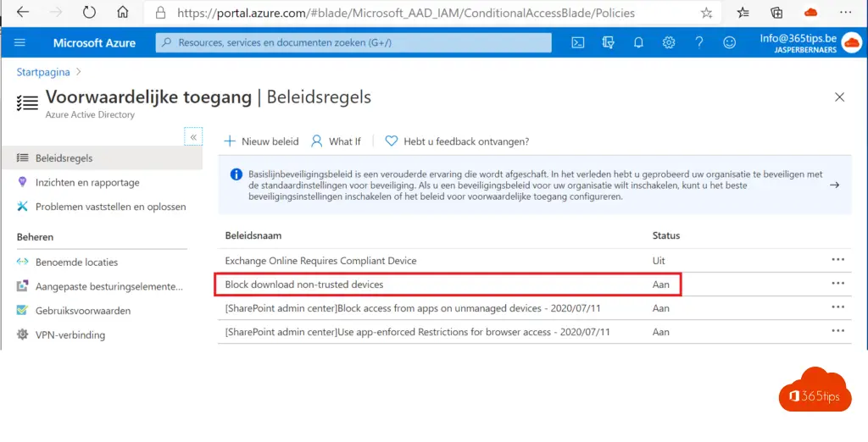The height and width of the screenshot is (442, 868).
Task: Go to the browser home page icon
Action: (x=123, y=12)
